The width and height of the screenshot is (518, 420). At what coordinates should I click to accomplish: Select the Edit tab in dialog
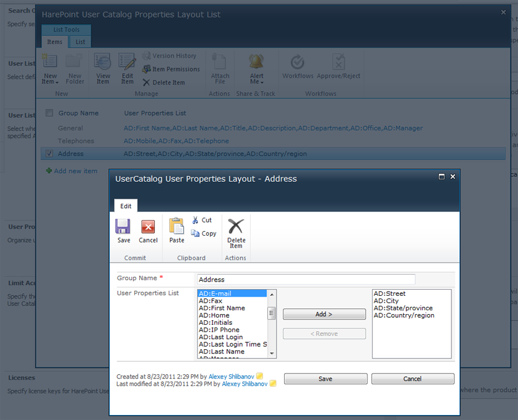pos(126,206)
